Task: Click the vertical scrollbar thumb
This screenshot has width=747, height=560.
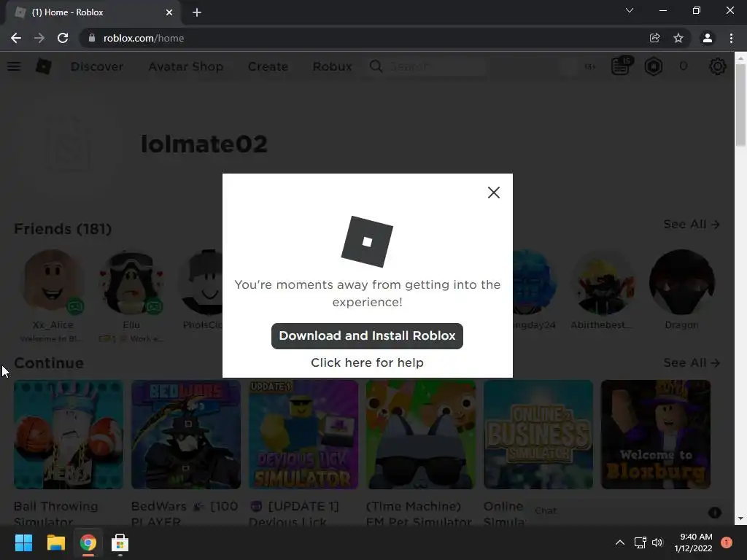Action: tap(740, 105)
